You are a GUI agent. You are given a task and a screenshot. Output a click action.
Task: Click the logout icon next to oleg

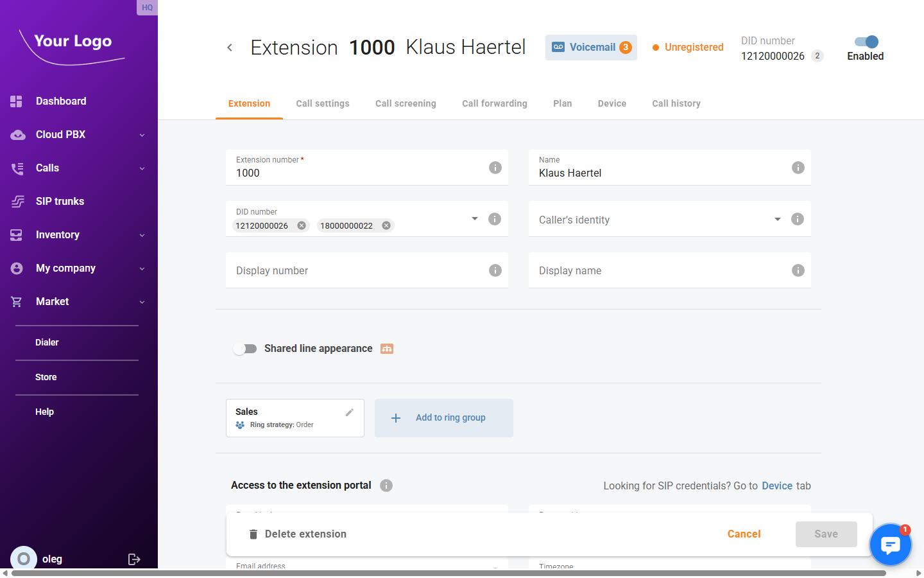[134, 559]
